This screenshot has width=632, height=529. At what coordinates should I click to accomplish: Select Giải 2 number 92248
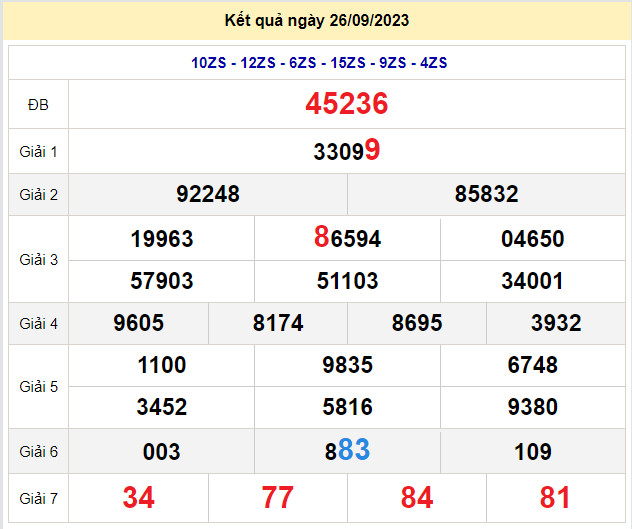(x=208, y=194)
